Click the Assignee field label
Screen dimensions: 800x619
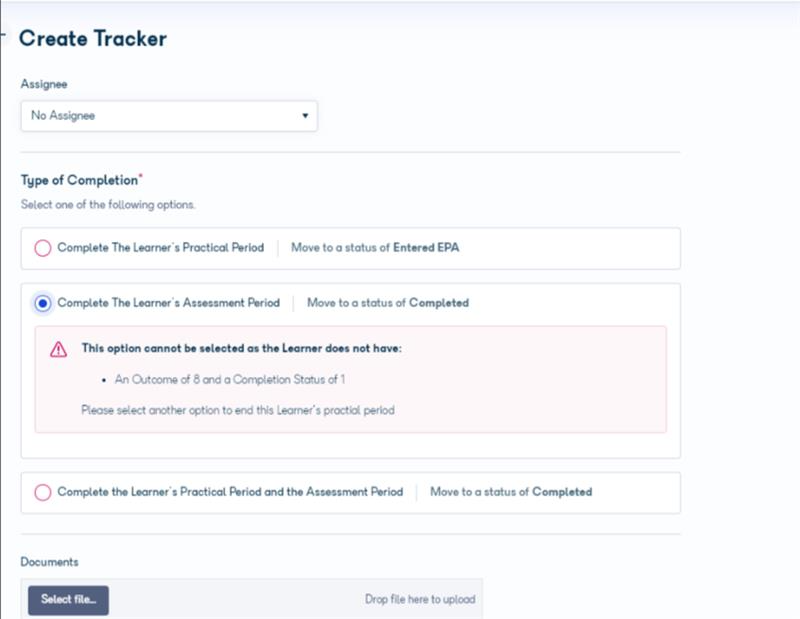(x=44, y=84)
